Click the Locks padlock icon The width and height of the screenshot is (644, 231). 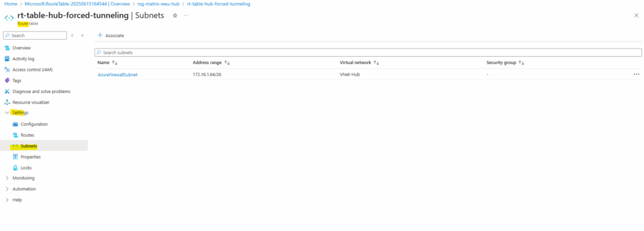(15, 167)
